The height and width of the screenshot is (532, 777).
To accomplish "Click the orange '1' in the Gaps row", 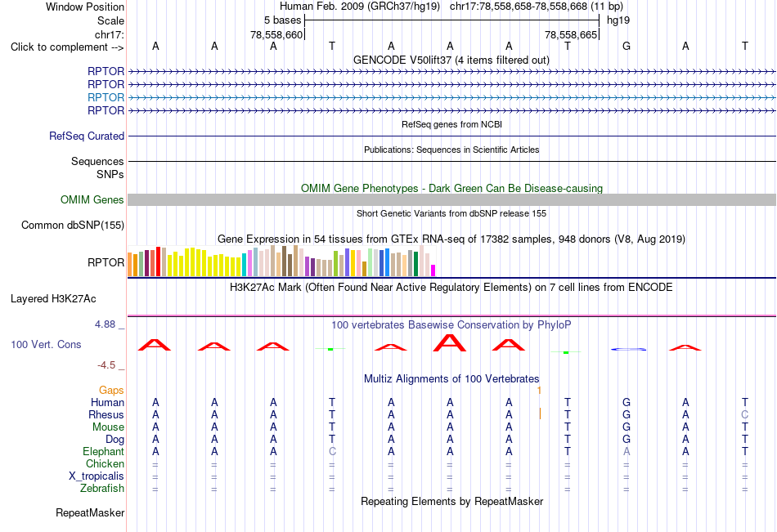I will coord(539,391).
